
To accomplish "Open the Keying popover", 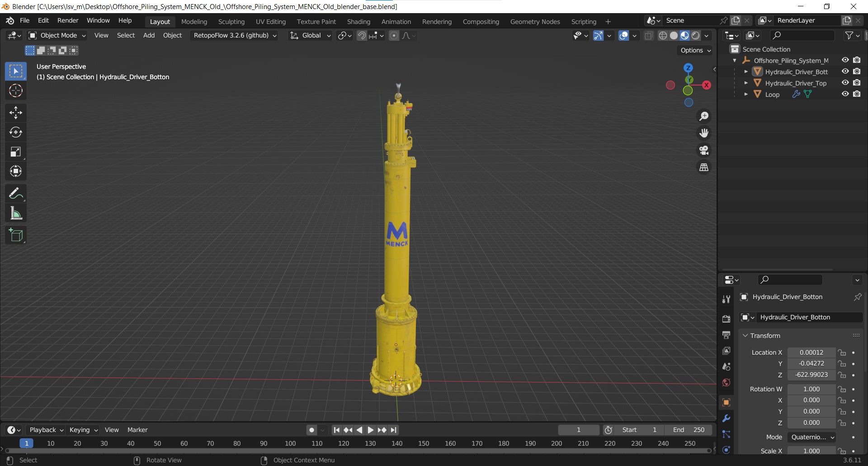I will click(x=84, y=430).
